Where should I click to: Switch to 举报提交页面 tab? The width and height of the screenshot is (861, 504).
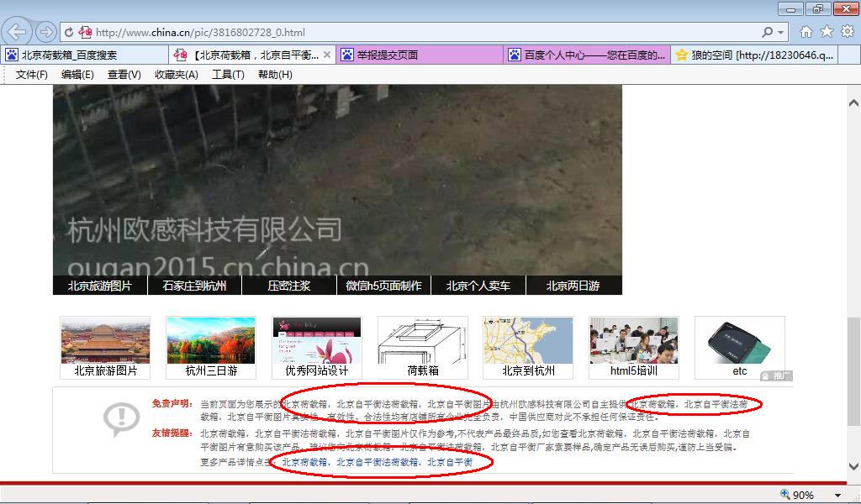pos(419,55)
